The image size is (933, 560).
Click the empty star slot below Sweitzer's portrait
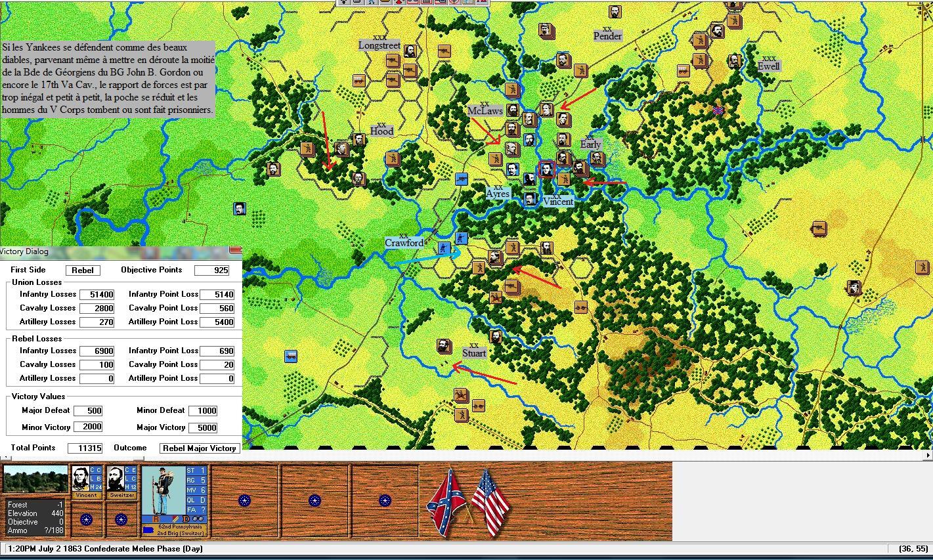point(121,519)
